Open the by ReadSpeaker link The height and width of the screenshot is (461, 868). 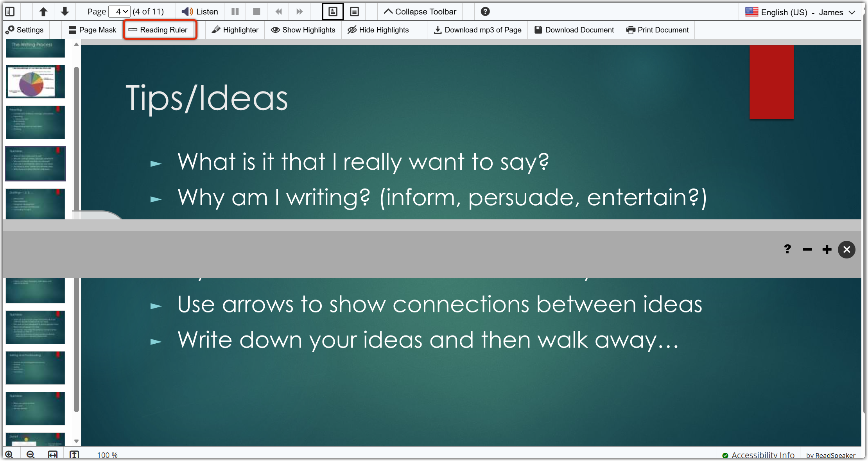tap(831, 456)
